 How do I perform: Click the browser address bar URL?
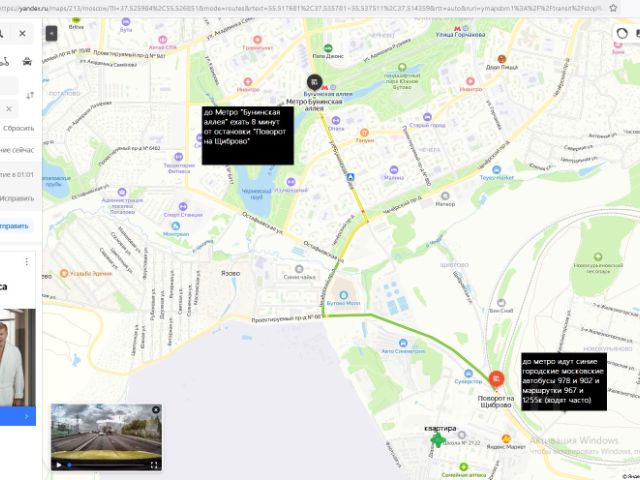pos(300,8)
